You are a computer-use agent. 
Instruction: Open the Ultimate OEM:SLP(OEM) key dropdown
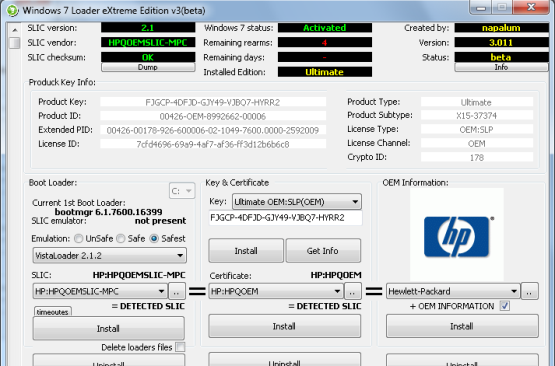point(297,202)
